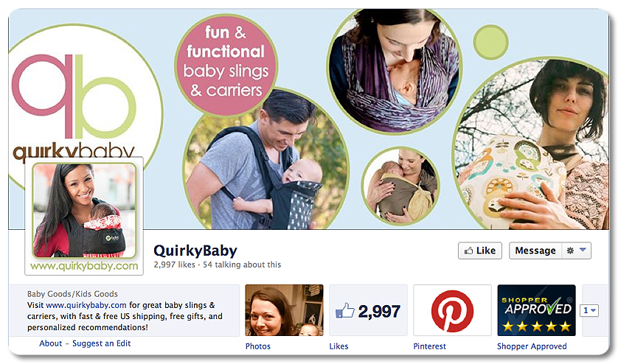Open the gear settings dropdown beside Message
This screenshot has width=618, height=364.
576,251
